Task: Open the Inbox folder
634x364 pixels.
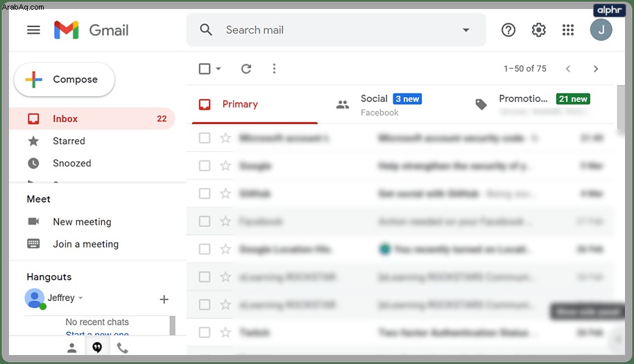Action: click(x=92, y=119)
